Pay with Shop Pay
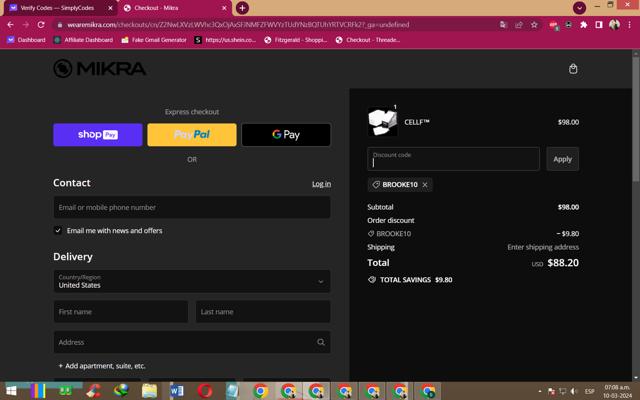The height and width of the screenshot is (400, 640). (x=98, y=135)
